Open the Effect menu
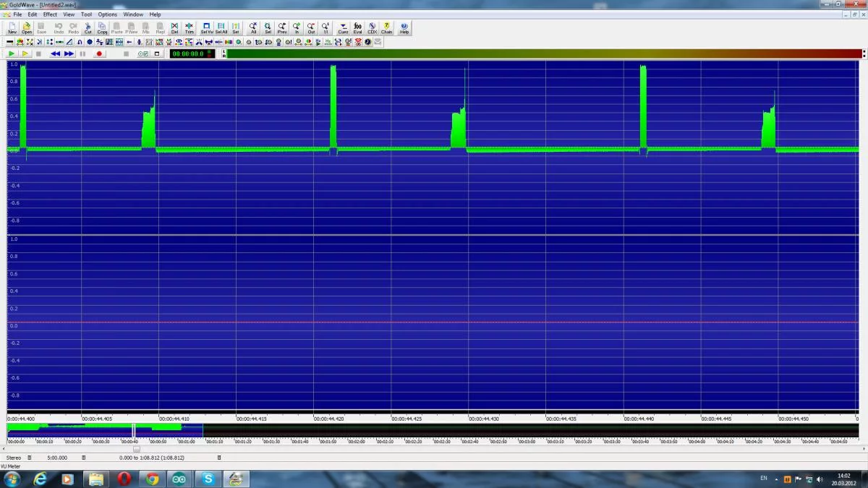The image size is (868, 488). click(x=50, y=14)
